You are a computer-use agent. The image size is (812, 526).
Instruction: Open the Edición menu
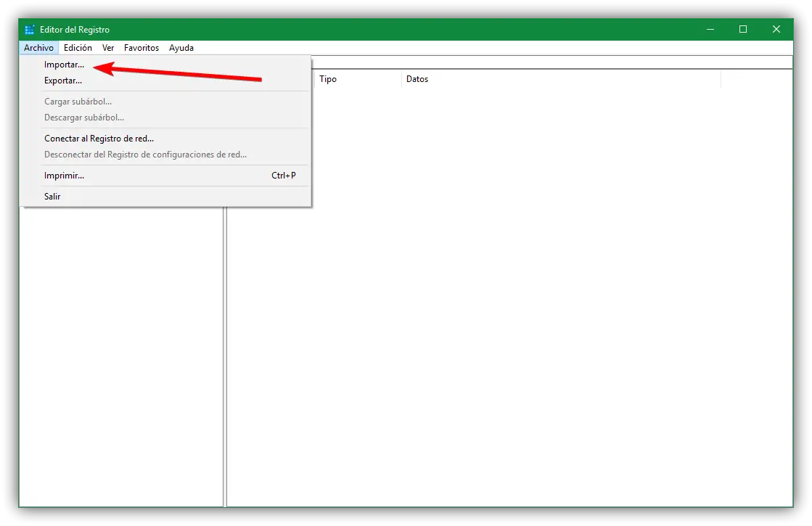pyautogui.click(x=78, y=48)
